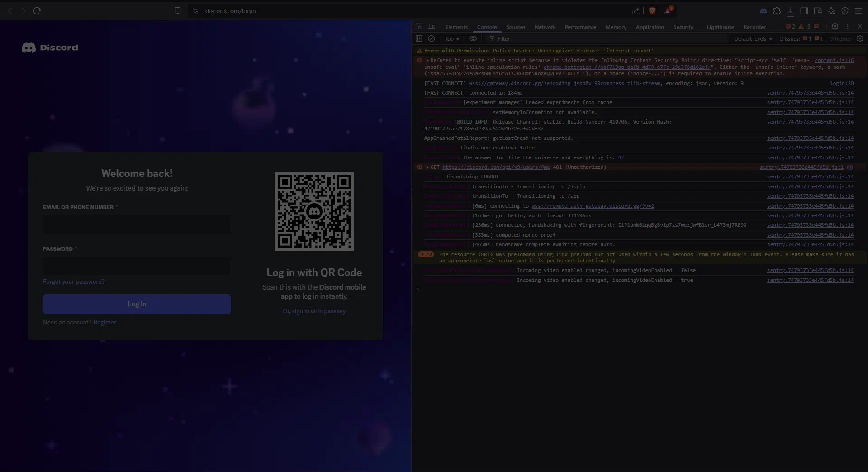Viewport: 868px width, 472px height.
Task: Open the gateway.discord.gg wss link in console
Action: pyautogui.click(x=564, y=83)
